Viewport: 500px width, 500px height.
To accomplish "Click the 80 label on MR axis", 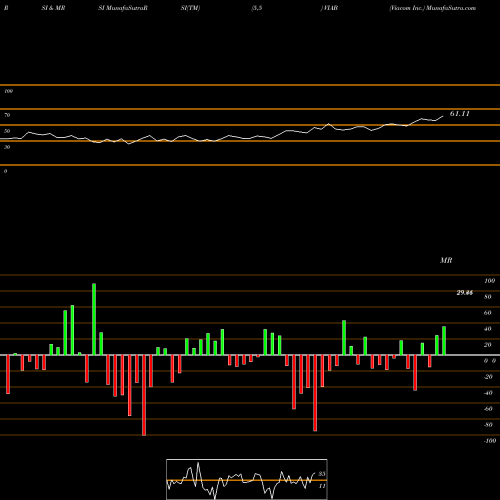I will pyautogui.click(x=488, y=297).
